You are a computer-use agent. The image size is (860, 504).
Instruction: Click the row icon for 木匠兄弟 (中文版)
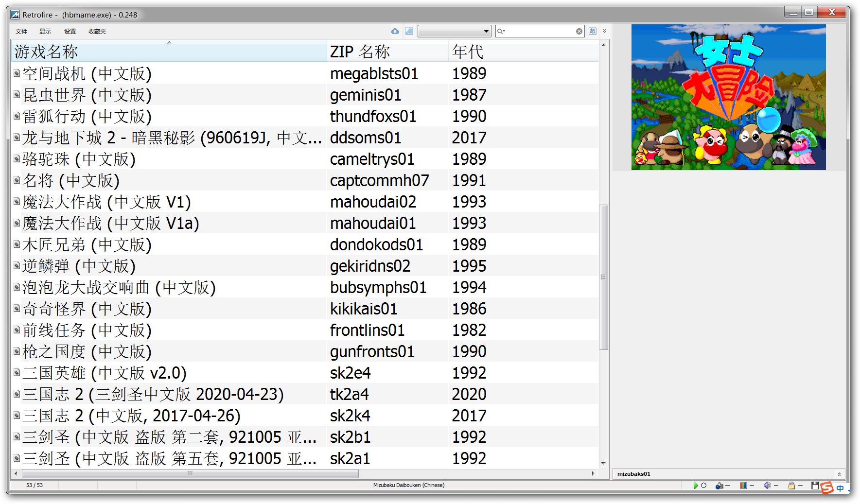(17, 244)
